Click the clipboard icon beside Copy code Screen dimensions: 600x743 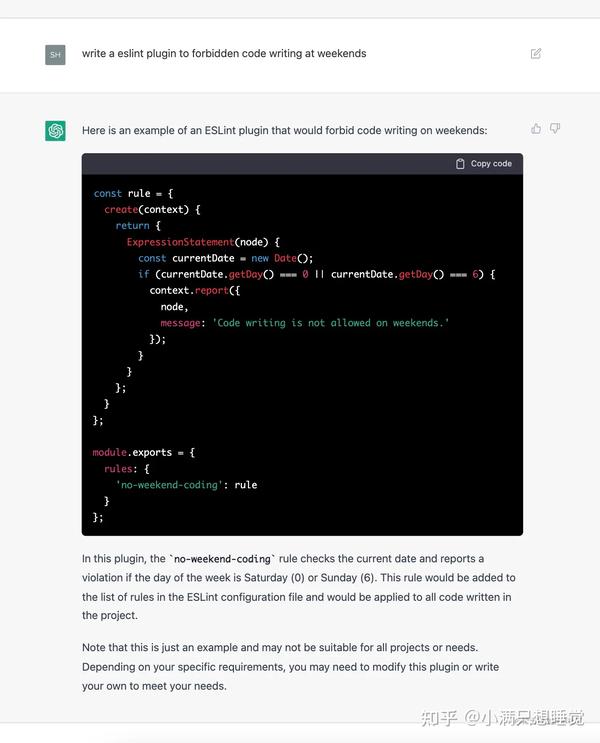tap(460, 163)
